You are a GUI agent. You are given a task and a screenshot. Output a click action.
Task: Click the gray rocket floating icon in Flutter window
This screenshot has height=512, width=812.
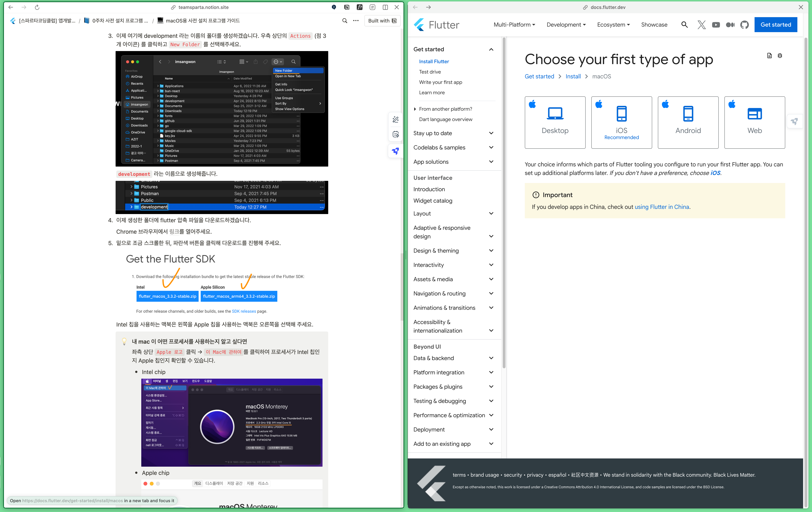click(795, 121)
